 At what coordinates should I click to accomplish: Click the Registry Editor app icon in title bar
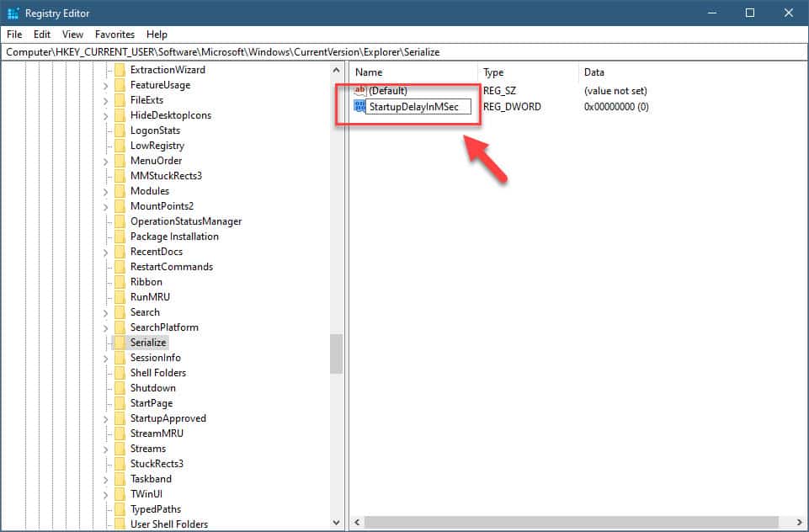[x=13, y=13]
